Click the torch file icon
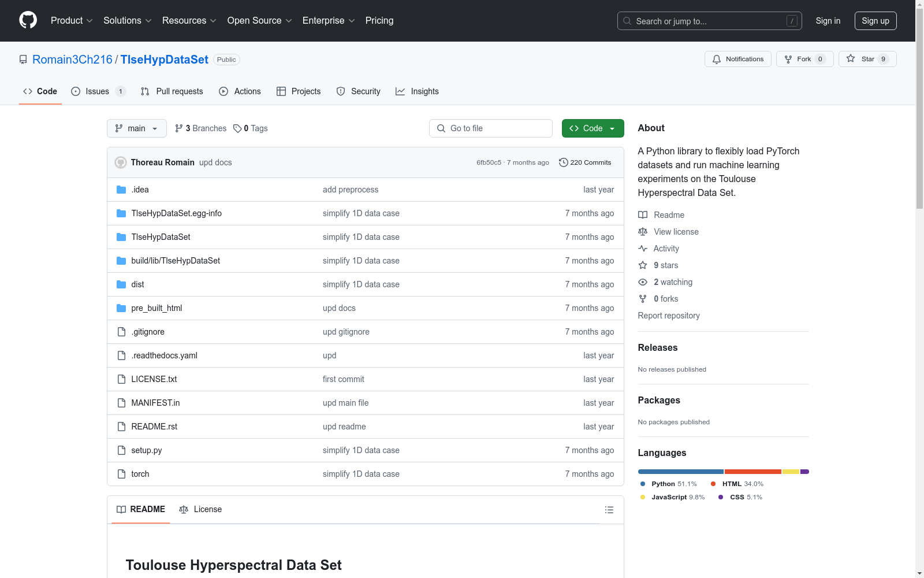 (x=121, y=474)
